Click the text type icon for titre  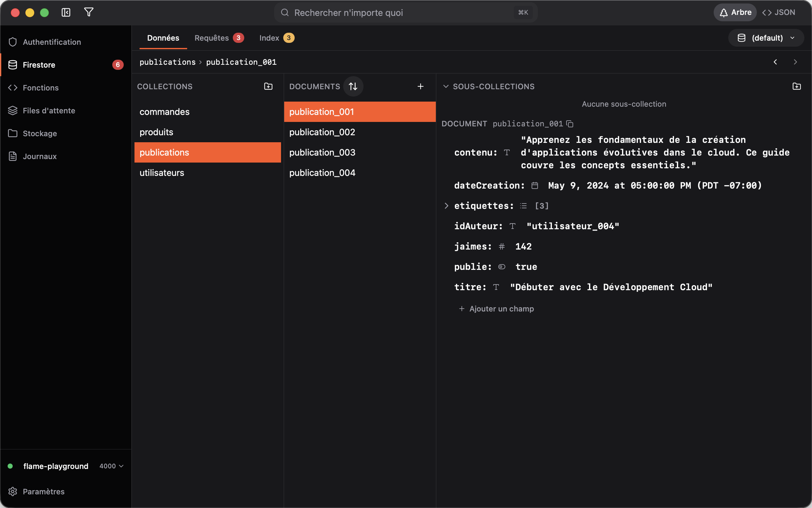pos(496,287)
